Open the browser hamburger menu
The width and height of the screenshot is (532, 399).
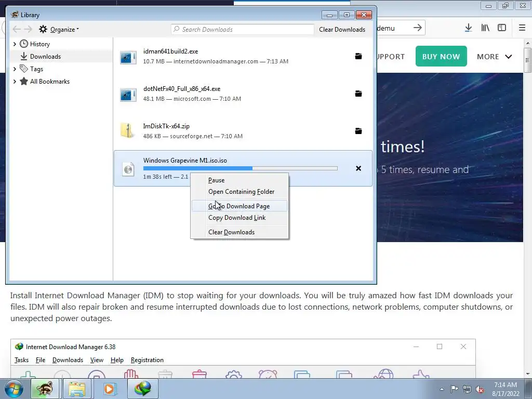pos(522,28)
